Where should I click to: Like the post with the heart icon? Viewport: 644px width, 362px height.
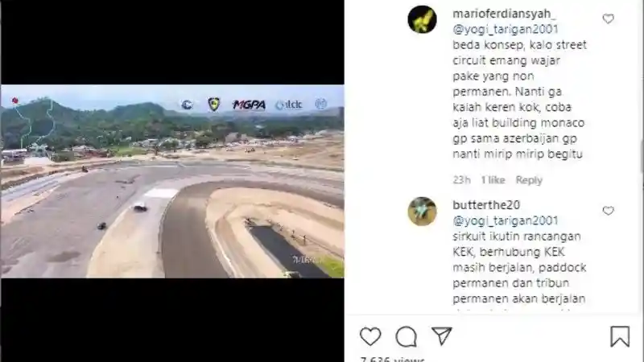click(x=370, y=336)
